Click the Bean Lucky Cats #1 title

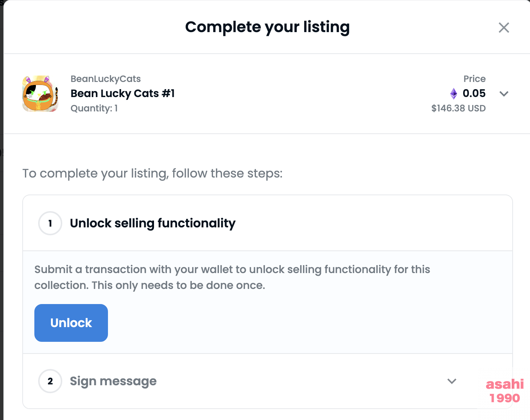[x=123, y=93]
